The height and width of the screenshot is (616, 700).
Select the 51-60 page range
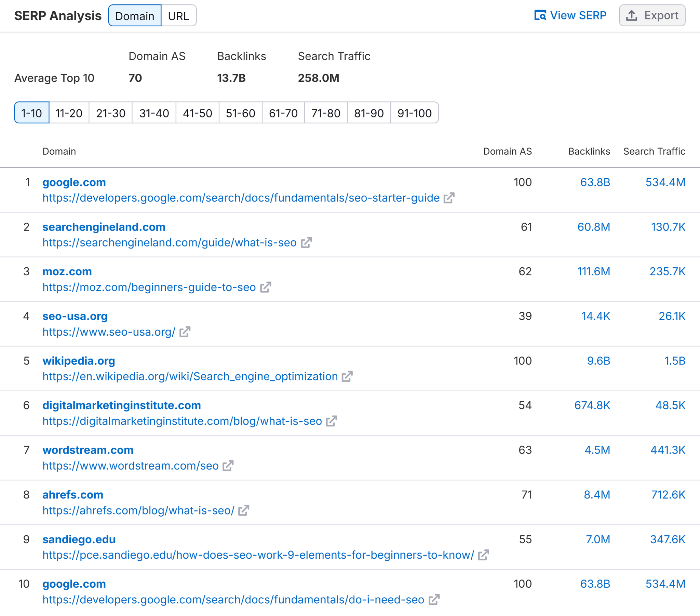pyautogui.click(x=240, y=113)
